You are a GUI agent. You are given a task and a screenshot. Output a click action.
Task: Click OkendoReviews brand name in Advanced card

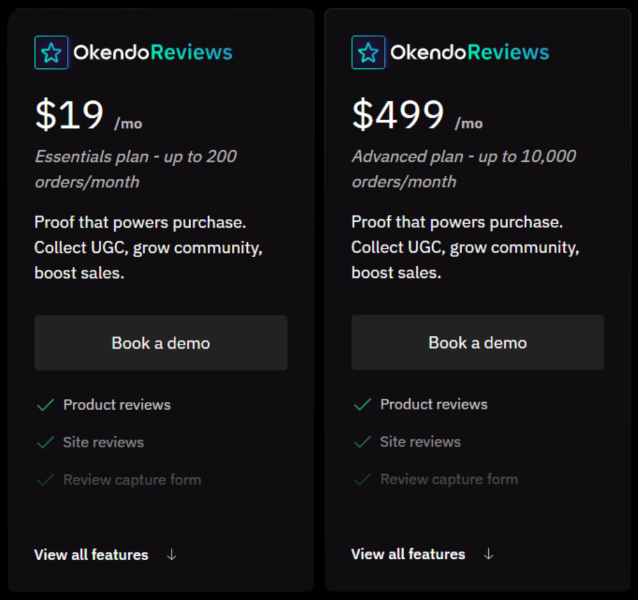point(469,53)
